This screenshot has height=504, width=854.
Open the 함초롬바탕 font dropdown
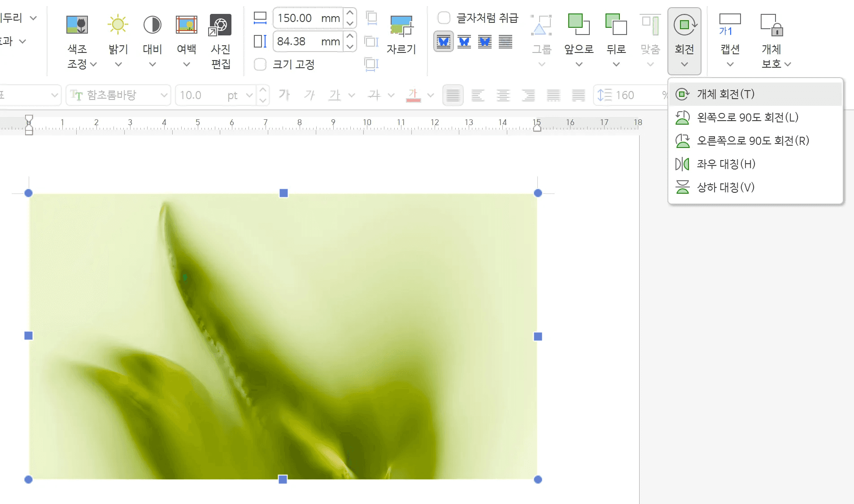[118, 95]
